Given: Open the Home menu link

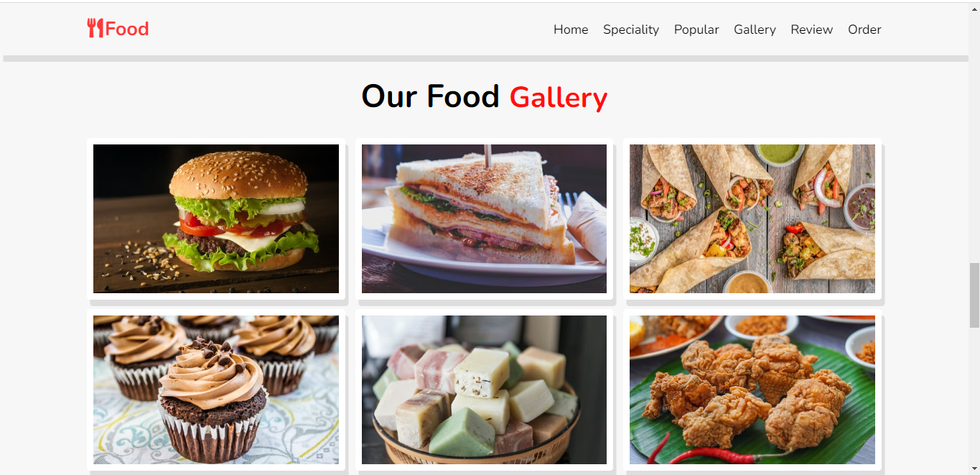Looking at the screenshot, I should tap(571, 29).
